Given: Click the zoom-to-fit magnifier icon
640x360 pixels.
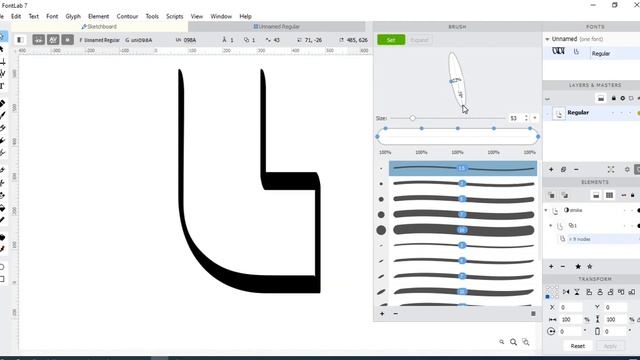Looking at the screenshot, I should tap(526, 342).
